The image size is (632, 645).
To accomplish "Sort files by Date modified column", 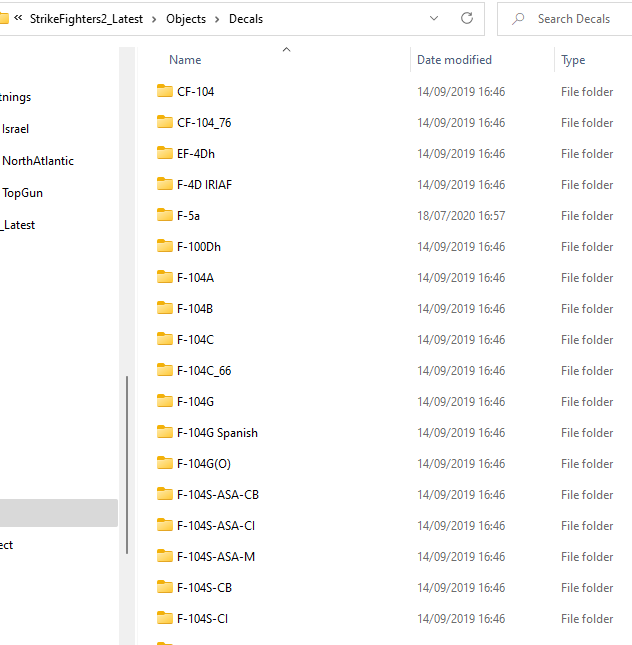I will 454,60.
